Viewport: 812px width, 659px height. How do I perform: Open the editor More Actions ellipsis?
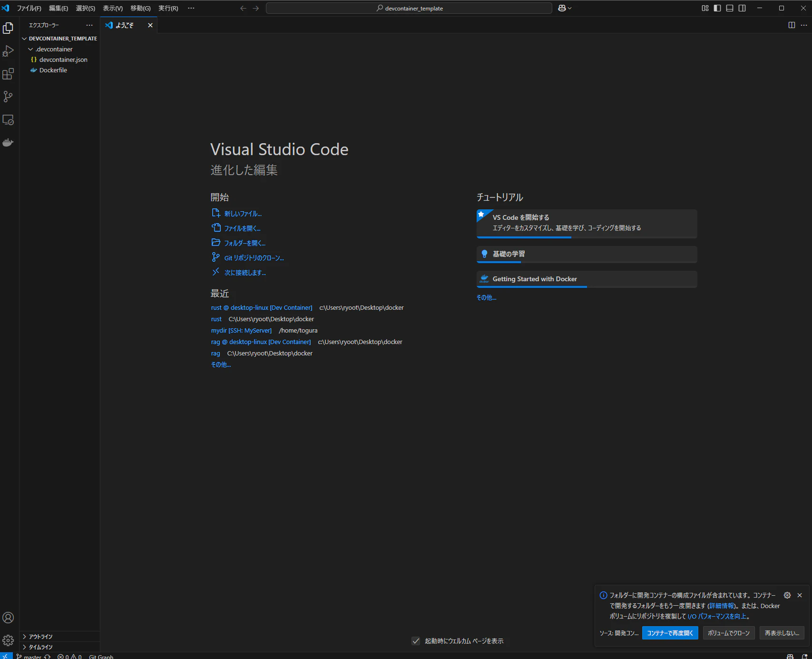tap(804, 25)
